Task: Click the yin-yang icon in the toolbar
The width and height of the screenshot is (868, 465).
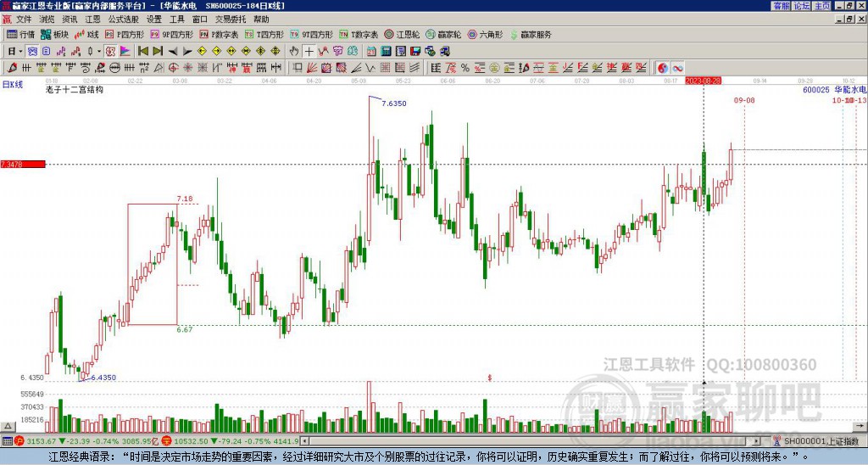Action: (663, 68)
